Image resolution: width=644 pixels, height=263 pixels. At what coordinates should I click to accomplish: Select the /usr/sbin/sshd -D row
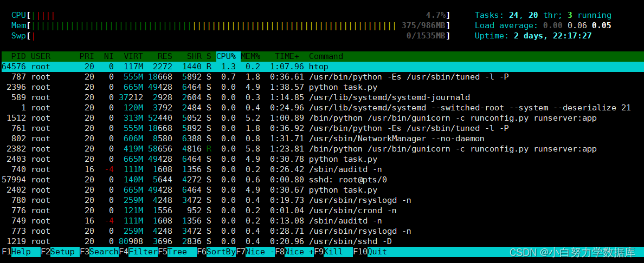click(x=322, y=241)
